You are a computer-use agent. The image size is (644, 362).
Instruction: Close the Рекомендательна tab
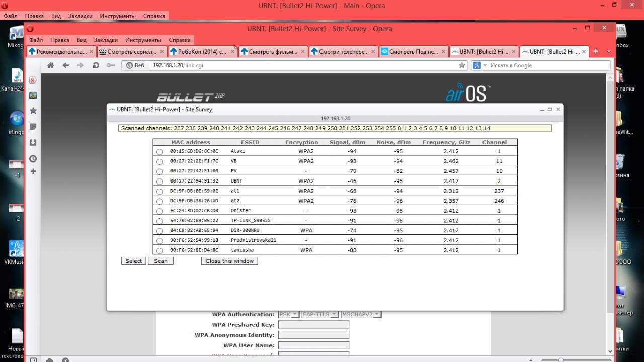pos(91,51)
